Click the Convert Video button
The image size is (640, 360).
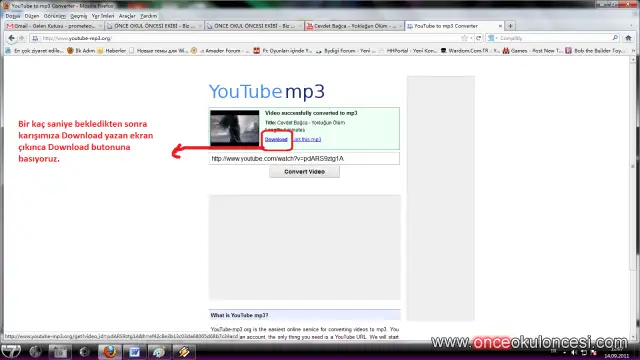[x=304, y=172]
